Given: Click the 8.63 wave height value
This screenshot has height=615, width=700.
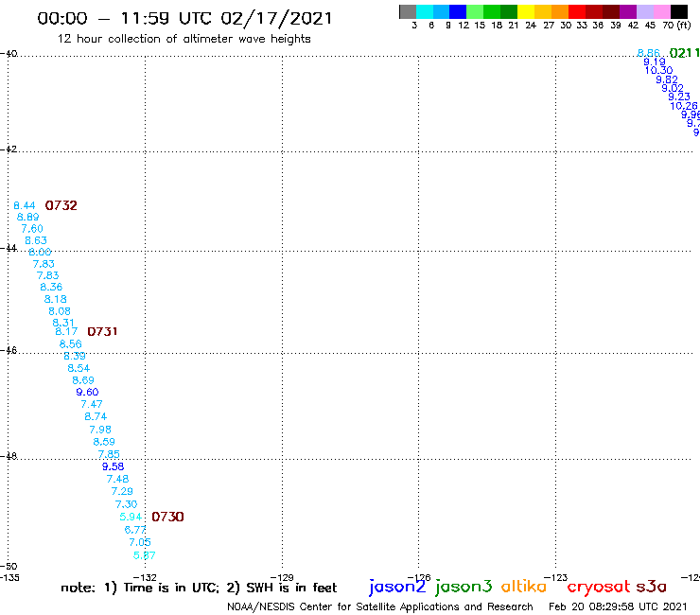Looking at the screenshot, I should tap(36, 240).
